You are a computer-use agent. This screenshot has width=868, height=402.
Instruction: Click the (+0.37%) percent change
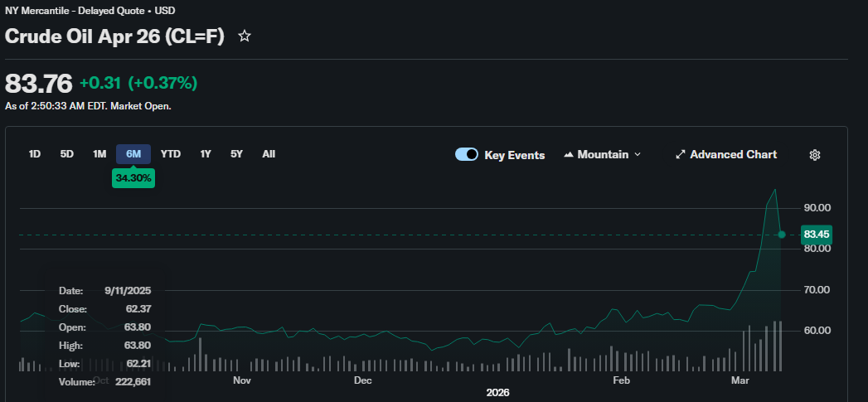click(162, 84)
